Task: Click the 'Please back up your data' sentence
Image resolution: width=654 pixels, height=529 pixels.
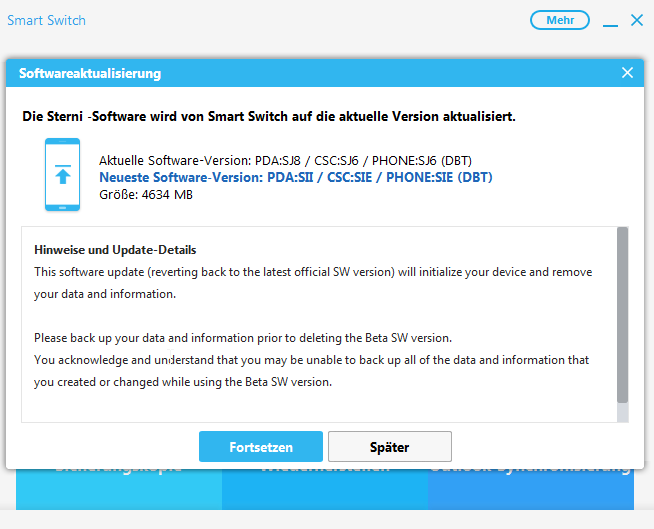Action: click(243, 338)
